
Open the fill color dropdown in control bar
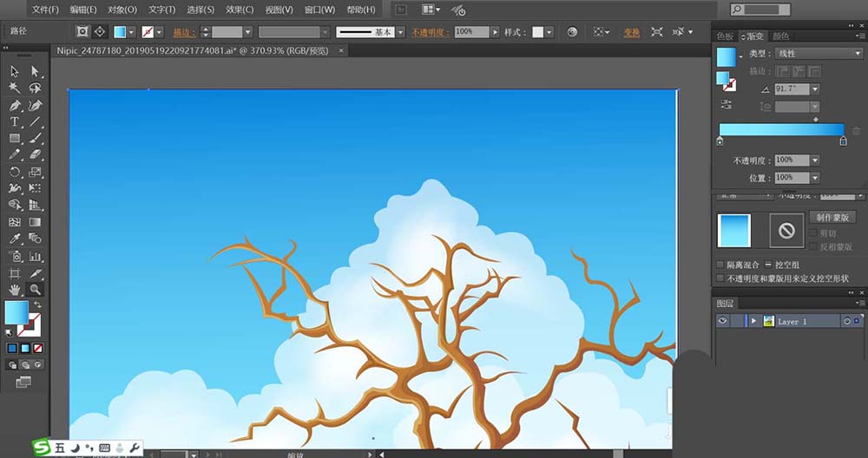click(x=132, y=32)
